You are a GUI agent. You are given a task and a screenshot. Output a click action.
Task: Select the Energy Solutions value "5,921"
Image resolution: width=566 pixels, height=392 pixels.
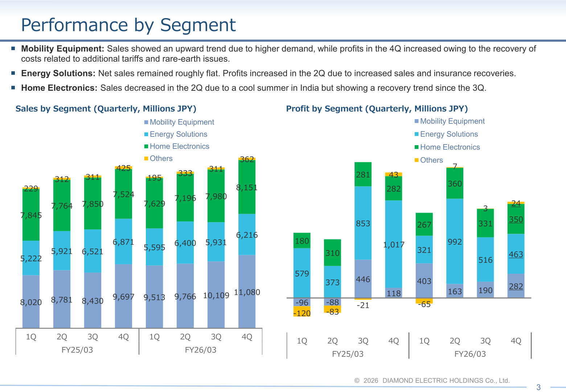(x=62, y=251)
